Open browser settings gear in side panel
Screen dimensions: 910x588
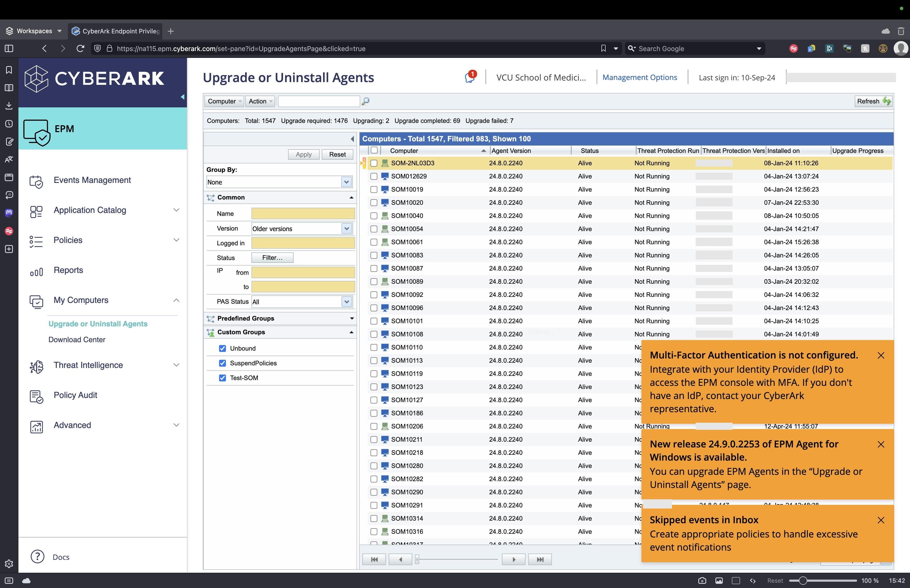tap(9, 564)
